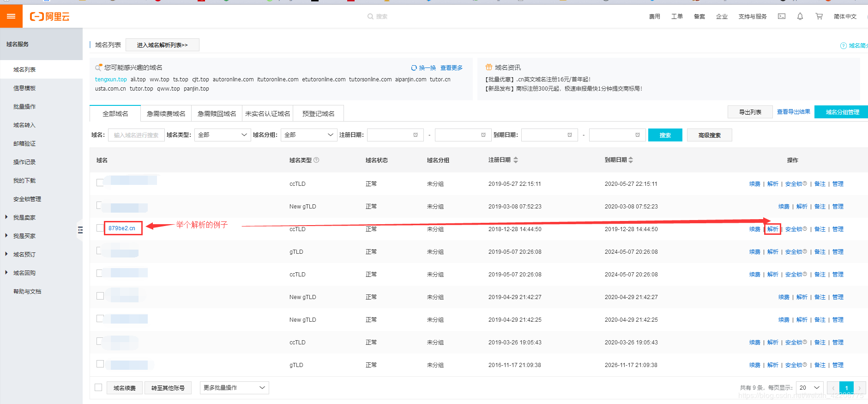Sort by expiry date arrows
The width and height of the screenshot is (868, 404).
631,160
